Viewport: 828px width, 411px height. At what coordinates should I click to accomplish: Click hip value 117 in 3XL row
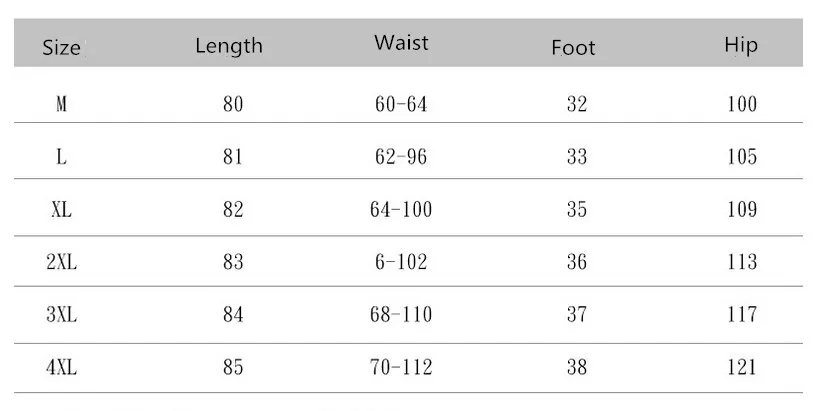tap(742, 315)
